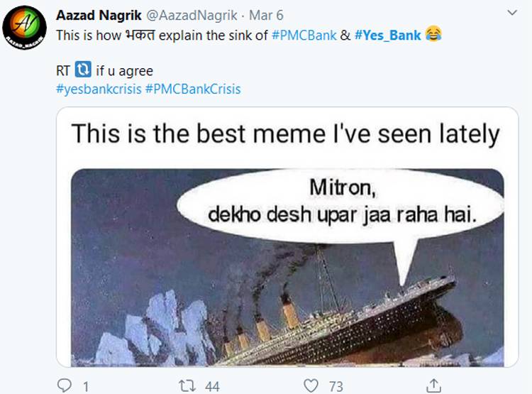Click the retweet count 44
532x394 pixels.
pyautogui.click(x=211, y=385)
